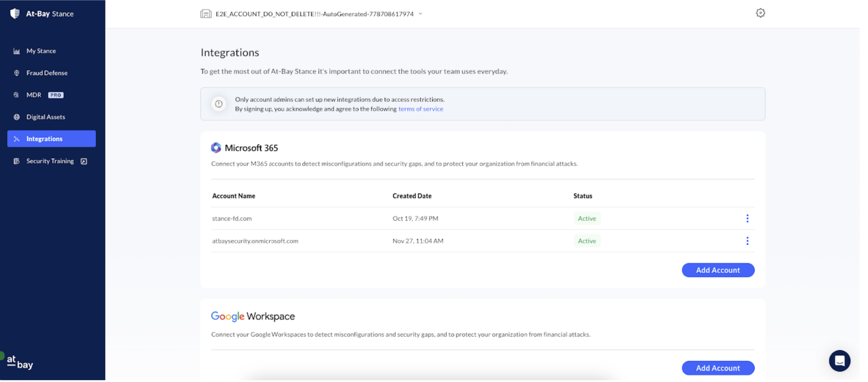Expand the E2E account selector dropdown

421,14
